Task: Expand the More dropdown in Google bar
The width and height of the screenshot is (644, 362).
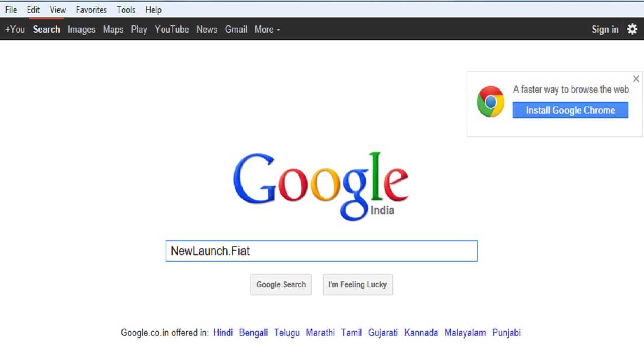Action: (267, 29)
